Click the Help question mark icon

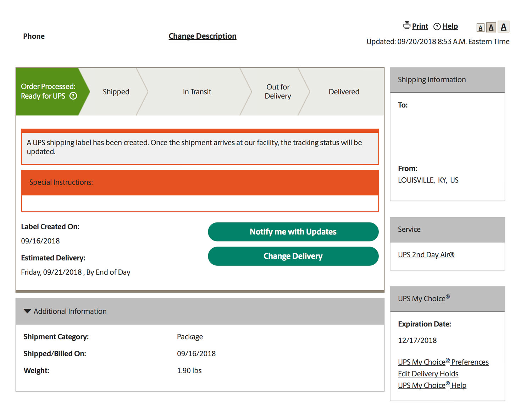437,27
